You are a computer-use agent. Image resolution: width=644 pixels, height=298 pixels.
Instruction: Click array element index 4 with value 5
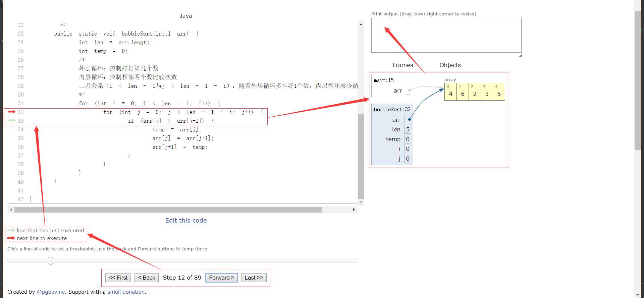click(x=499, y=92)
